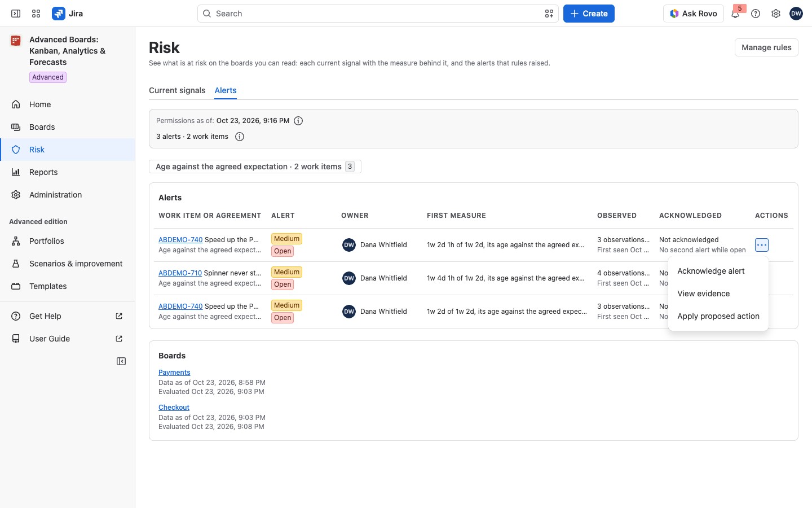The image size is (812, 508).
Task: Open the help question mark icon
Action: (x=756, y=14)
